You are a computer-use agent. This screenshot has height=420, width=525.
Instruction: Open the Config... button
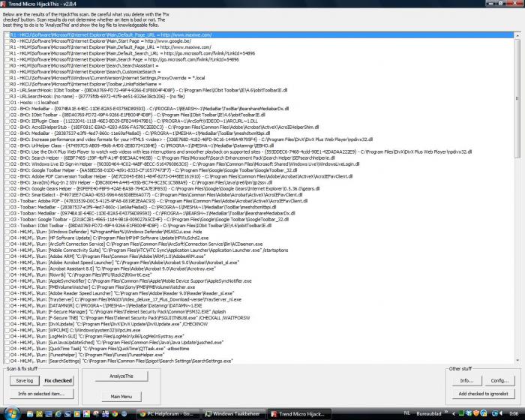[499, 380]
